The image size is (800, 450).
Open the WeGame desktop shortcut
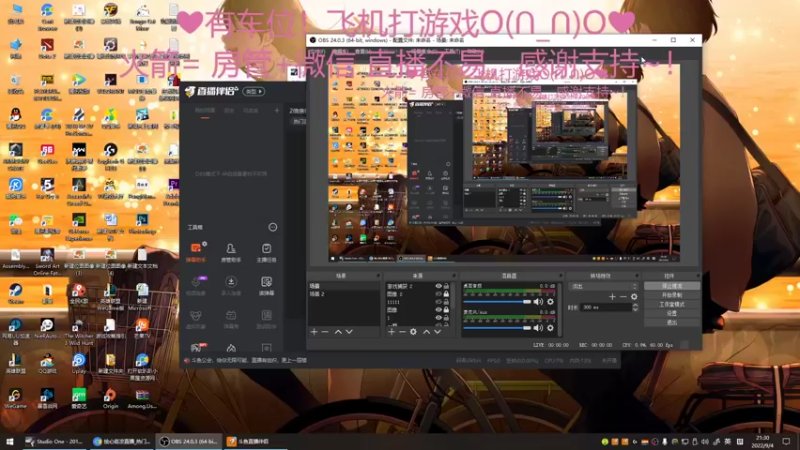click(x=15, y=398)
